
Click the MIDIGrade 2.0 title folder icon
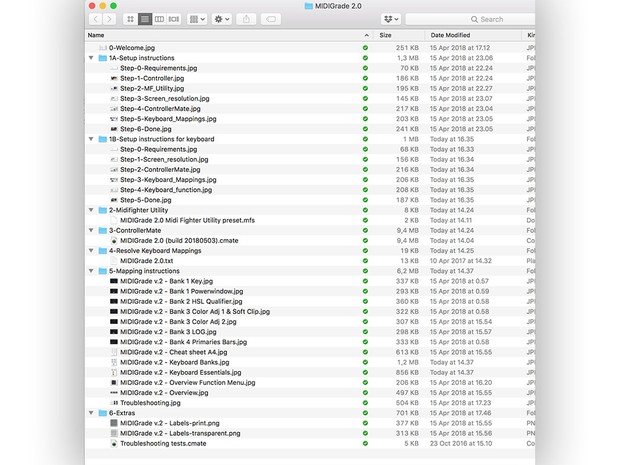[309, 6]
